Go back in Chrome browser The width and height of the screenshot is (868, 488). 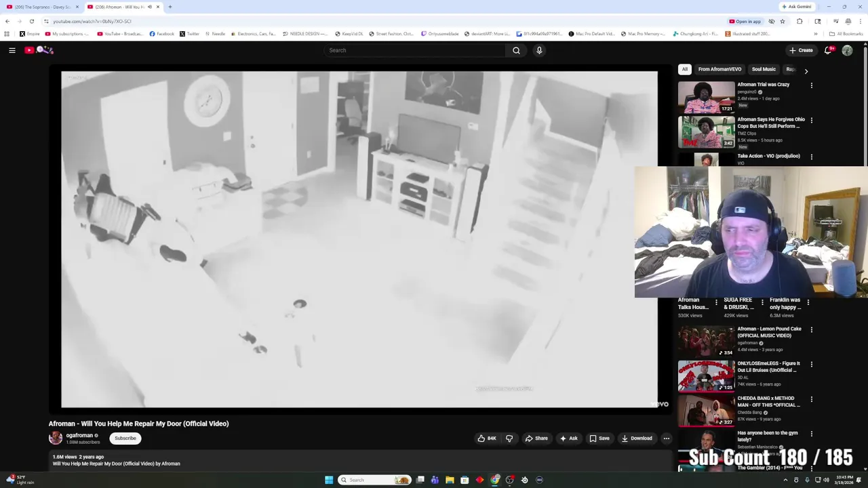[7, 21]
